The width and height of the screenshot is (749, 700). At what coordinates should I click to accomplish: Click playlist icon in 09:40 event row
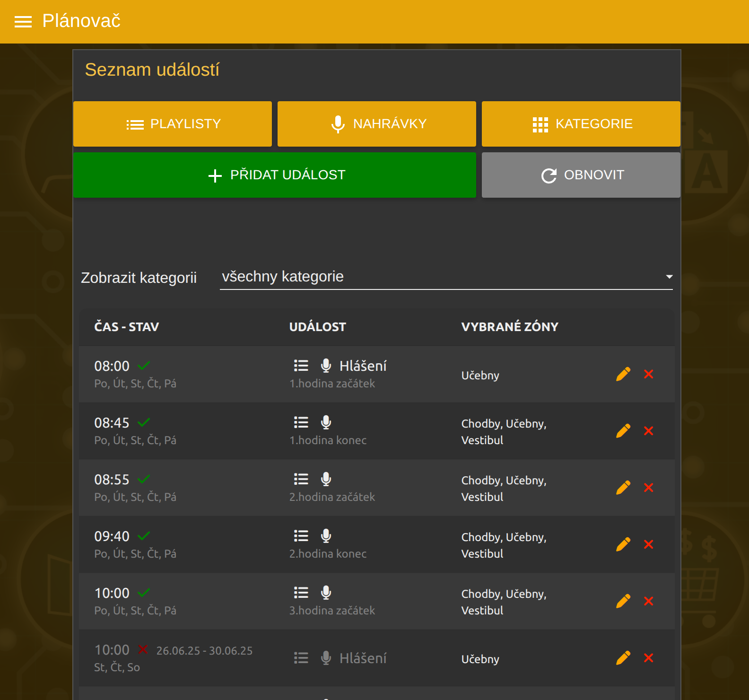point(301,536)
